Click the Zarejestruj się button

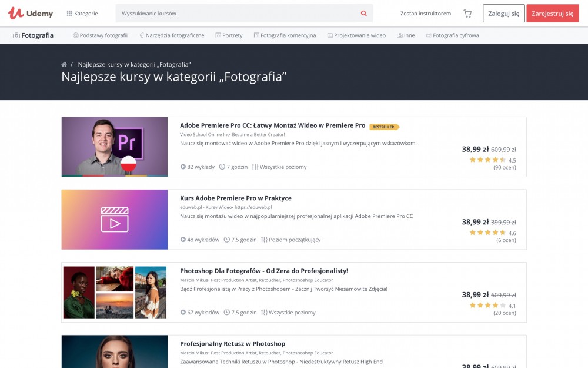coord(552,14)
